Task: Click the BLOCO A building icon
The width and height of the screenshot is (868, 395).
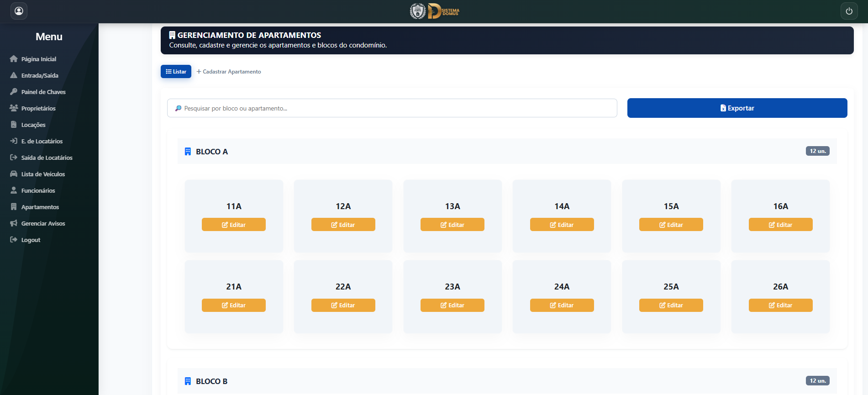Action: 188,152
